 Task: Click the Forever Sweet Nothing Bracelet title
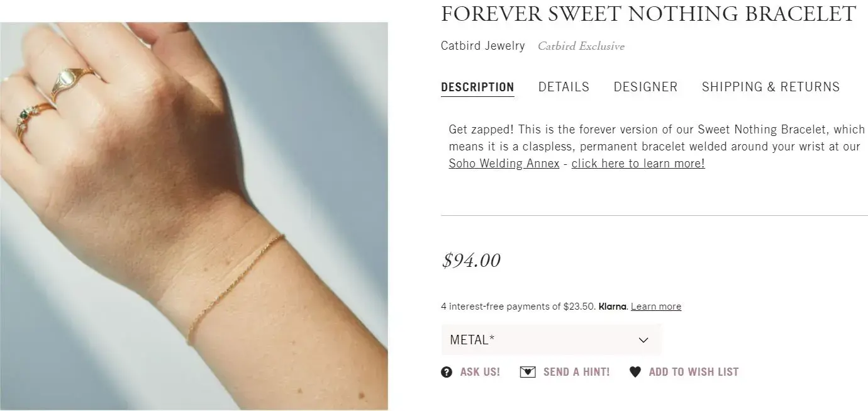[648, 14]
